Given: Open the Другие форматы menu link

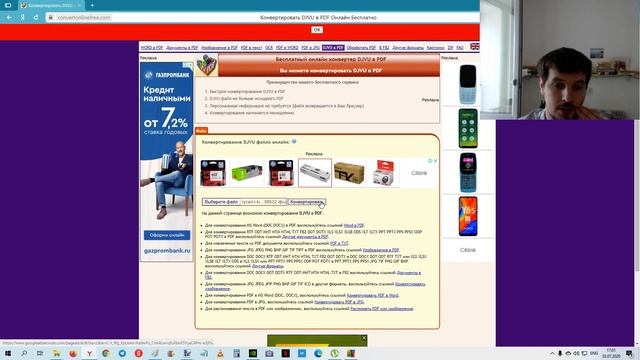Looking at the screenshot, I should click(x=408, y=48).
